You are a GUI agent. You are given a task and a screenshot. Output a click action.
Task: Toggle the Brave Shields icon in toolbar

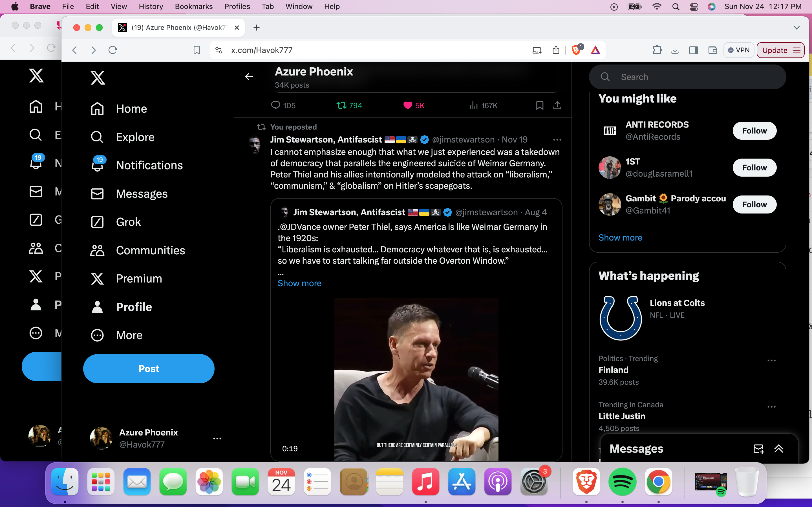click(576, 50)
